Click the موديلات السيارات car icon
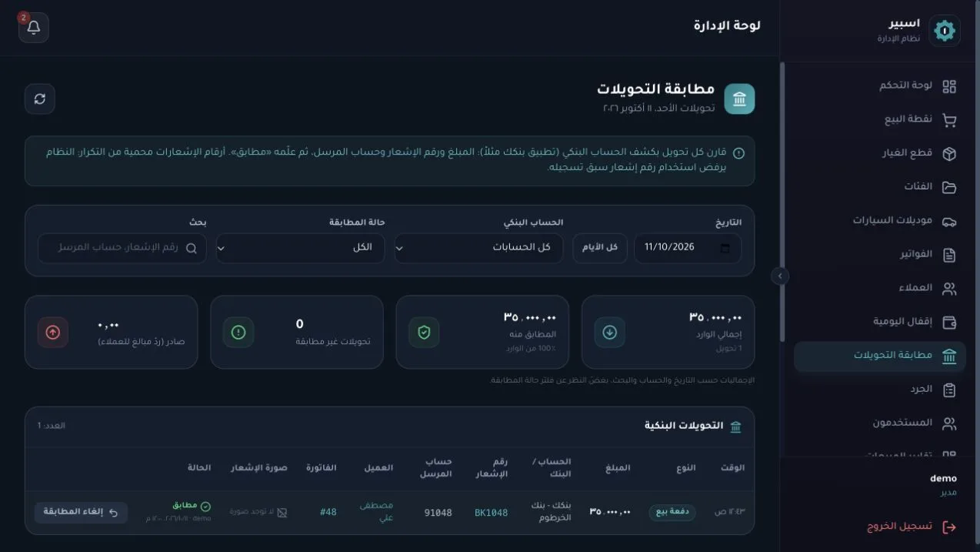The width and height of the screenshot is (980, 552). pyautogui.click(x=949, y=221)
